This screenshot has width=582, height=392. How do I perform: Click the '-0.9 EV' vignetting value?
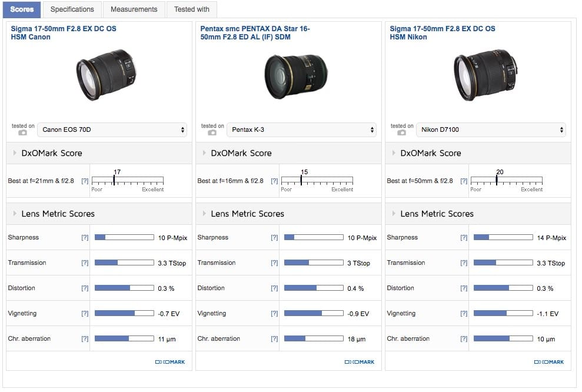click(358, 314)
